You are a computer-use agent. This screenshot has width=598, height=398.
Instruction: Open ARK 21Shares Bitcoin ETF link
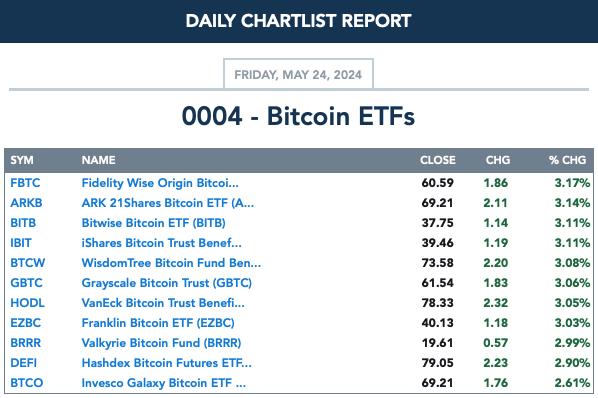click(168, 203)
